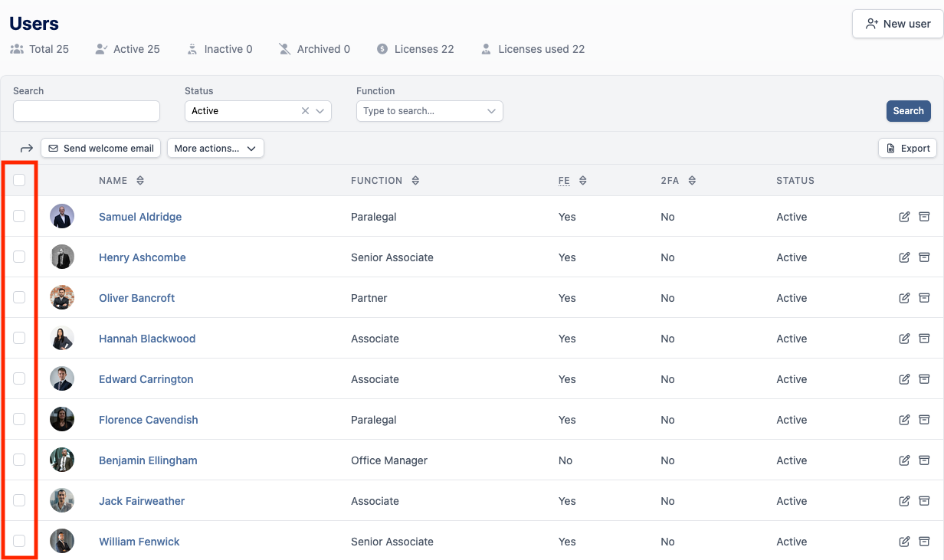Archive Benjamin Ellingham's account
The image size is (944, 560).
pos(924,460)
